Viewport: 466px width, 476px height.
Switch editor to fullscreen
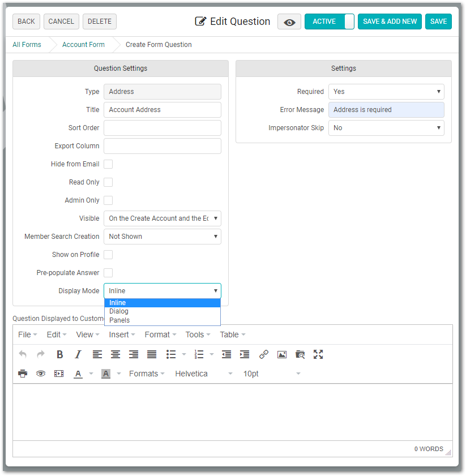point(318,354)
